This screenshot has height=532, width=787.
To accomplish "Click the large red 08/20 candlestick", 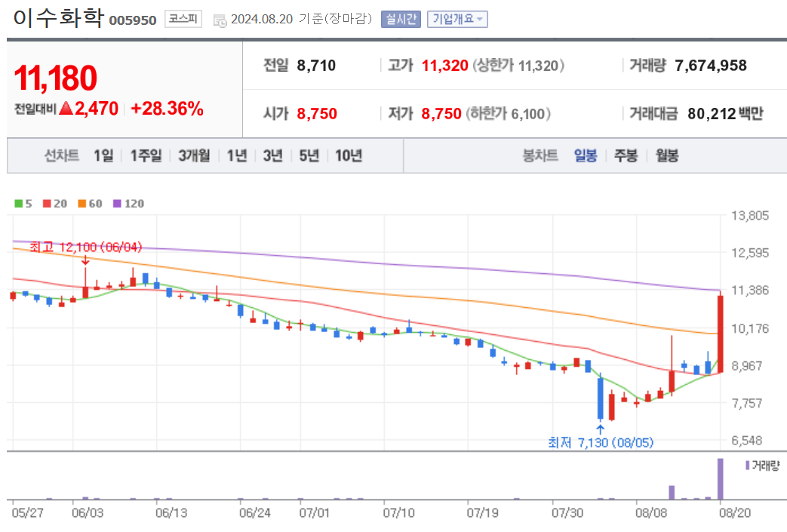I will tap(721, 334).
